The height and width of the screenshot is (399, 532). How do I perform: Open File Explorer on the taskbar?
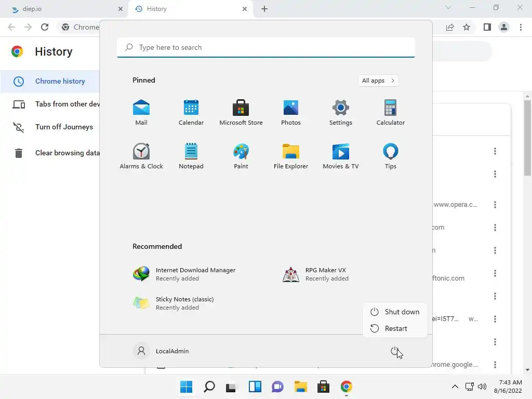301,387
